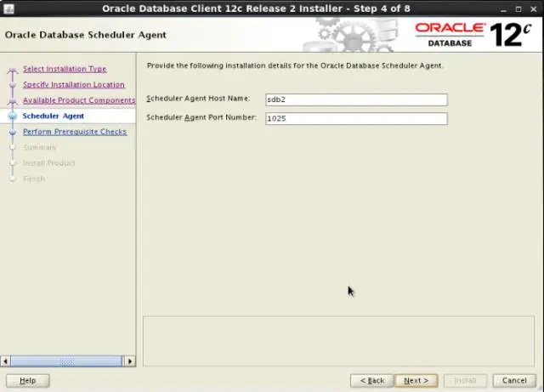Viewport: 544px width, 392px height.
Task: Open Available Product Components step link
Action: [79, 100]
